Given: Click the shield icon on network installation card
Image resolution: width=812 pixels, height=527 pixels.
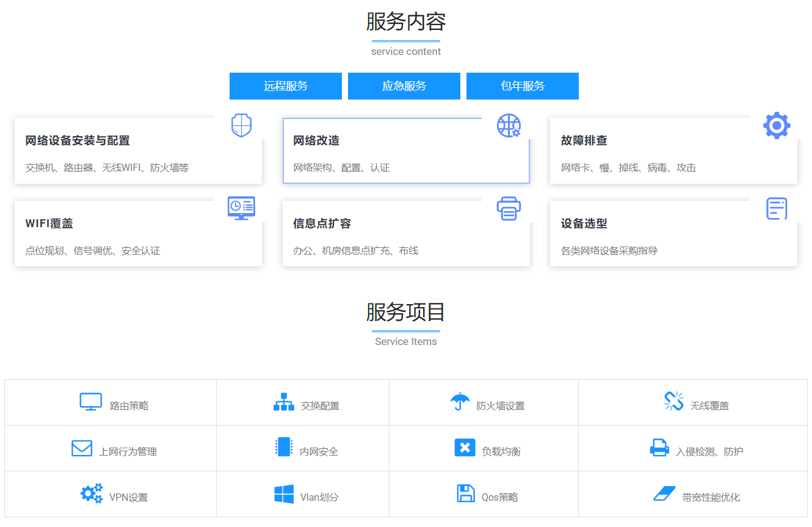Looking at the screenshot, I should click(x=241, y=125).
